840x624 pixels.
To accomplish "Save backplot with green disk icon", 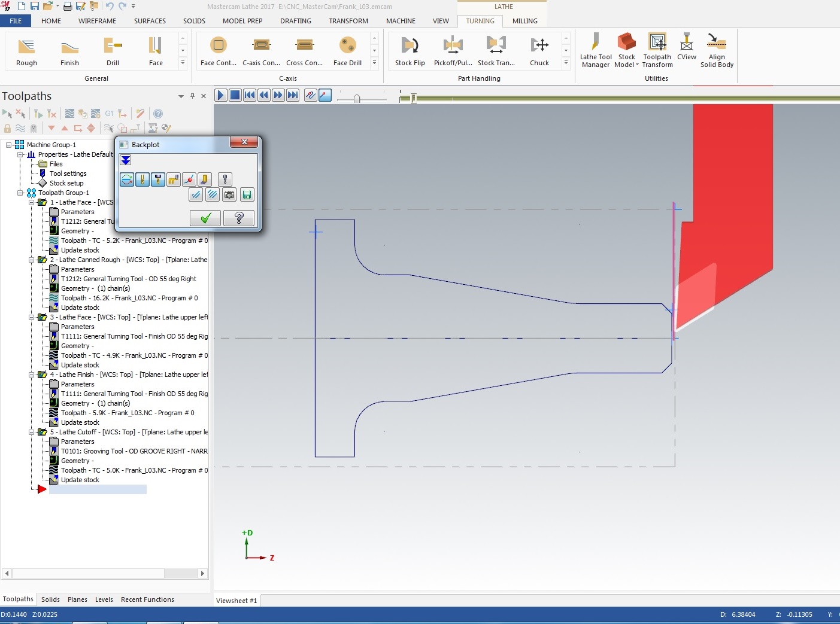I will point(247,194).
